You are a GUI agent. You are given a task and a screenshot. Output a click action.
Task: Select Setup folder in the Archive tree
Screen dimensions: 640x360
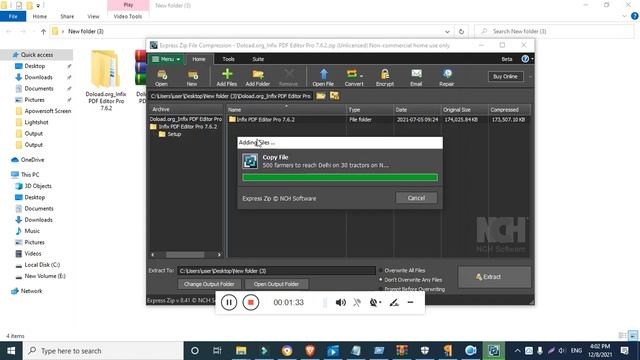click(170, 134)
